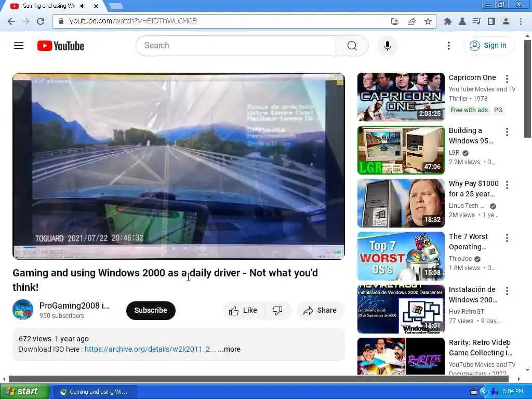Open the YouTube hamburger guide menu
Screen dimensions: 532x399
coord(19,46)
